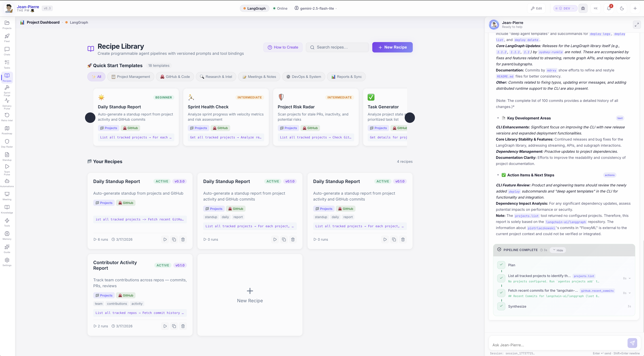
Task: Duplicate the Daily Standup Report v0.3.0 recipe
Action: click(174, 239)
